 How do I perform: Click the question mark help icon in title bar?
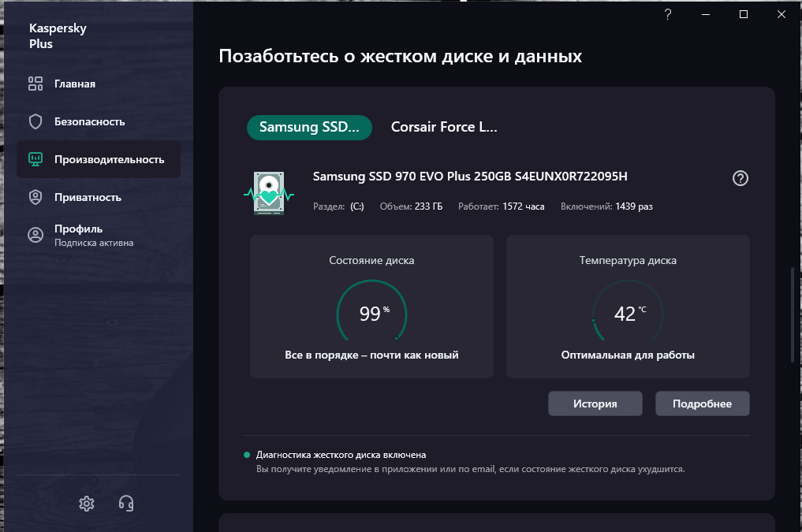point(667,14)
